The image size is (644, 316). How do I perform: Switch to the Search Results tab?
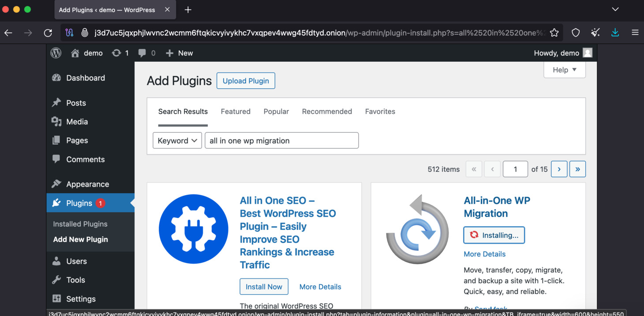point(183,112)
